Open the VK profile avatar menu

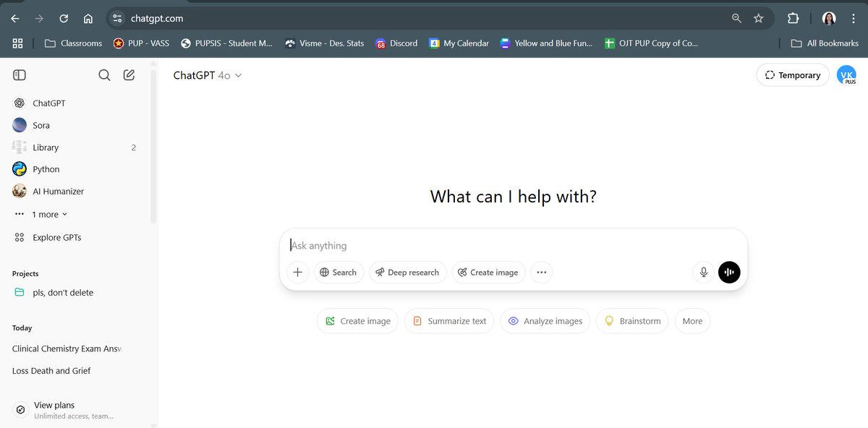pyautogui.click(x=846, y=75)
